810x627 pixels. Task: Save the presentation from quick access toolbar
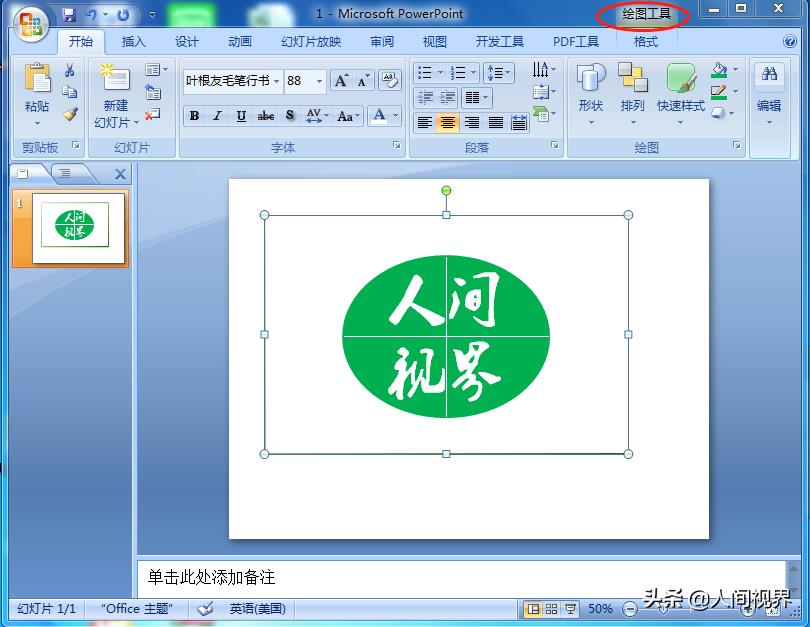(x=69, y=15)
